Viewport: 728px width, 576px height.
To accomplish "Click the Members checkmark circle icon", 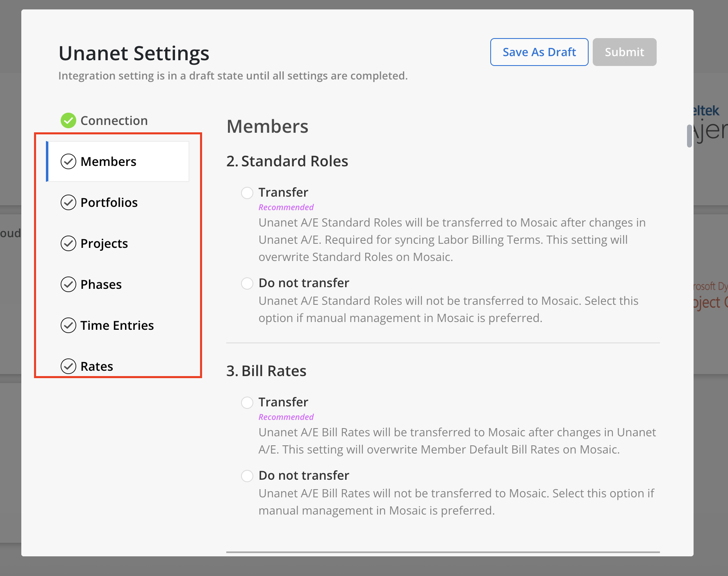I will click(x=68, y=161).
